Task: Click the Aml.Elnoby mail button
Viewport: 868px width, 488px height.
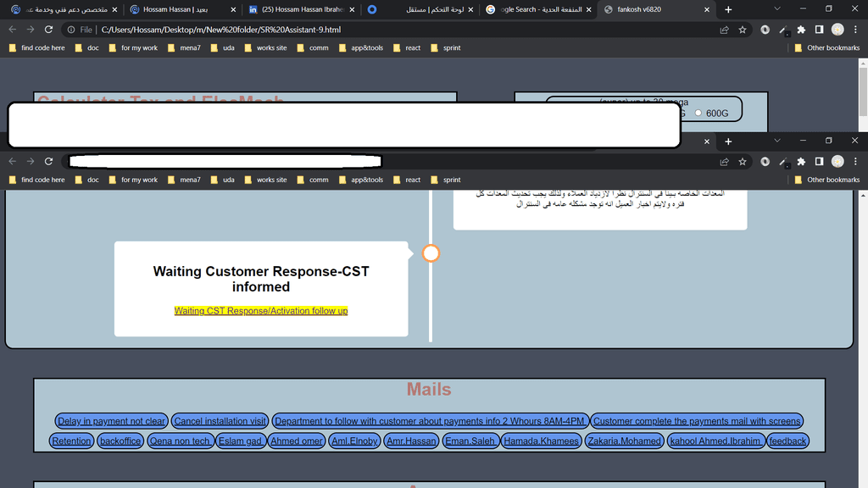Action: 354,441
